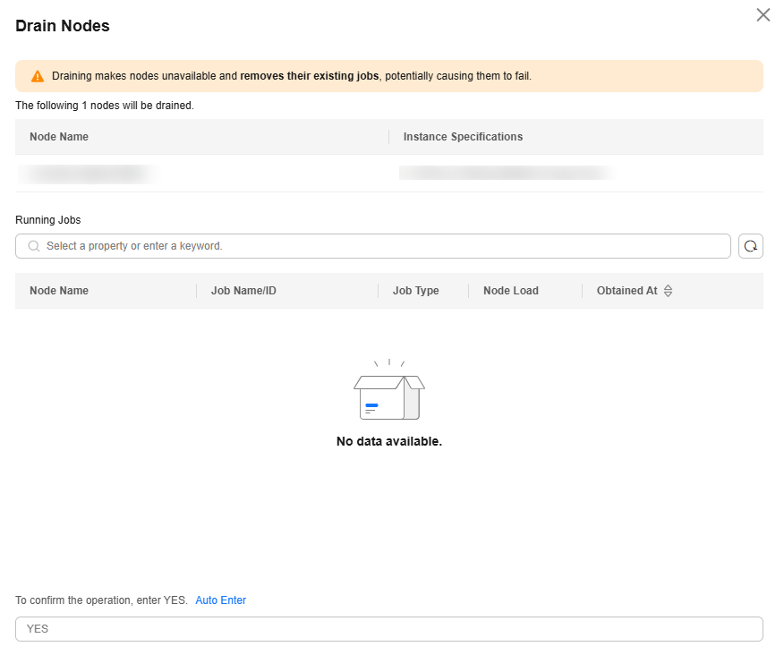Select the blurred instance specification cell
This screenshot has width=784, height=672.
coord(506,174)
